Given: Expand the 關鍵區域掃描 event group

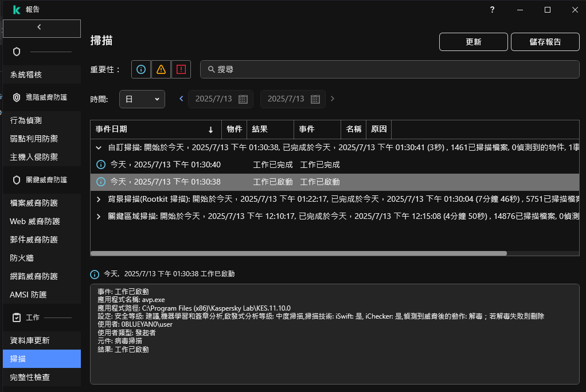Looking at the screenshot, I should tap(99, 217).
